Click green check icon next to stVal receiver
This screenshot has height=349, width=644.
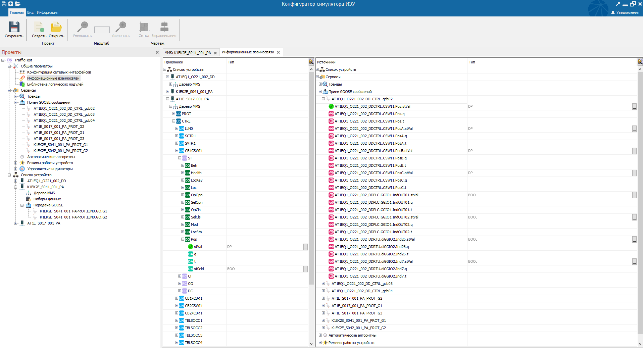click(x=191, y=247)
